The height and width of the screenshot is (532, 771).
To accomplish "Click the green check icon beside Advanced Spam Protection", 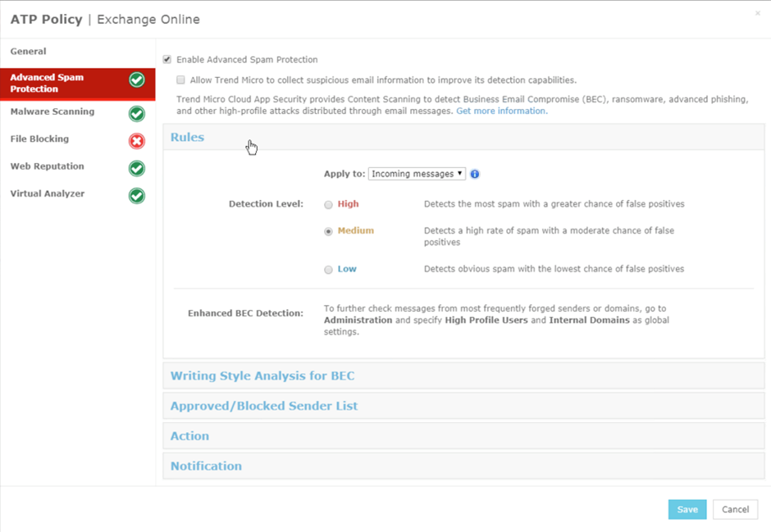I will pos(136,80).
